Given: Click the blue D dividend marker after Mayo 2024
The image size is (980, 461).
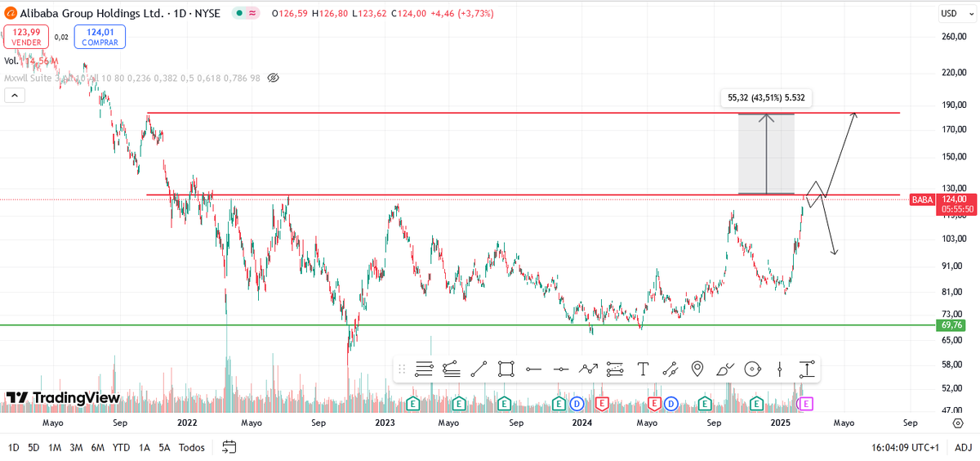Looking at the screenshot, I should [670, 403].
